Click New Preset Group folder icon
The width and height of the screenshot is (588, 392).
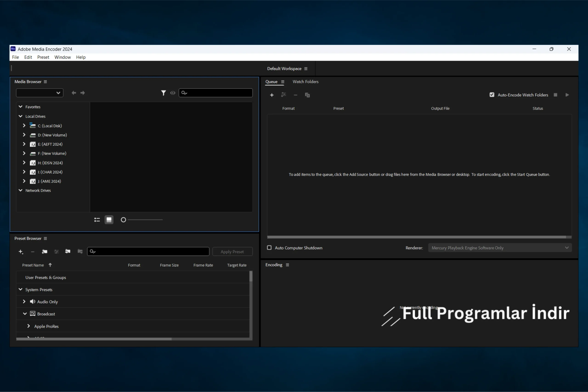click(45, 251)
